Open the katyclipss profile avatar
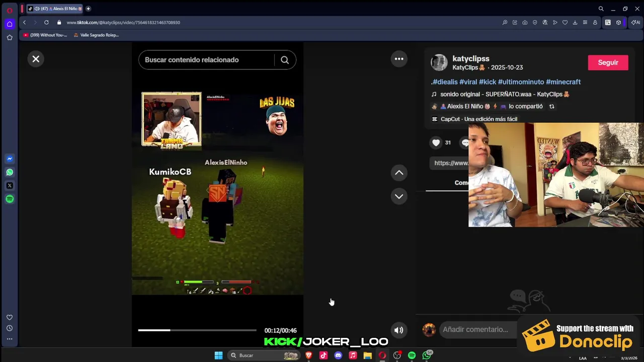Screen dimensions: 644x362 pyautogui.click(x=439, y=62)
